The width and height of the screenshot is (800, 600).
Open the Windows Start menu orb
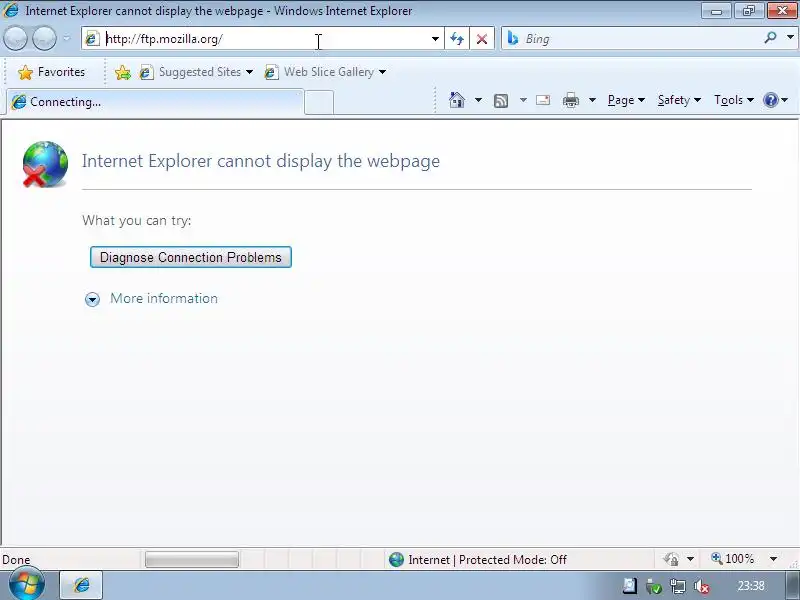[27, 584]
